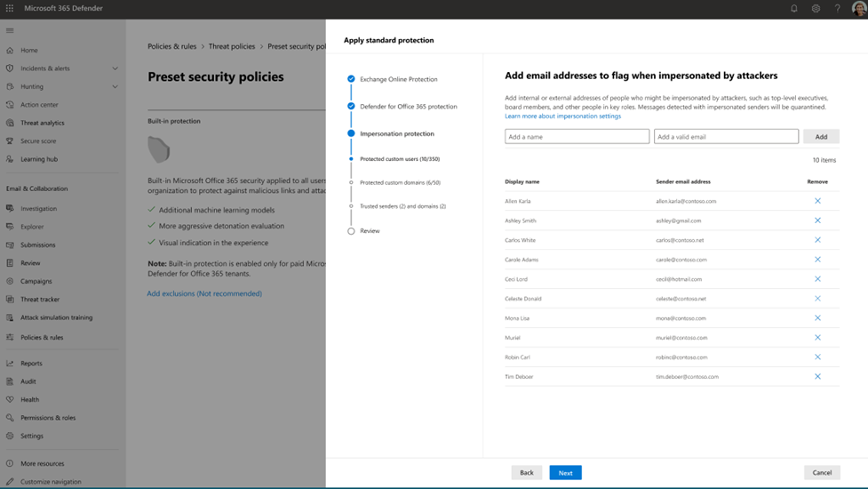The height and width of the screenshot is (489, 868).
Task: Click Policies & rules breadcrumb
Action: 171,46
